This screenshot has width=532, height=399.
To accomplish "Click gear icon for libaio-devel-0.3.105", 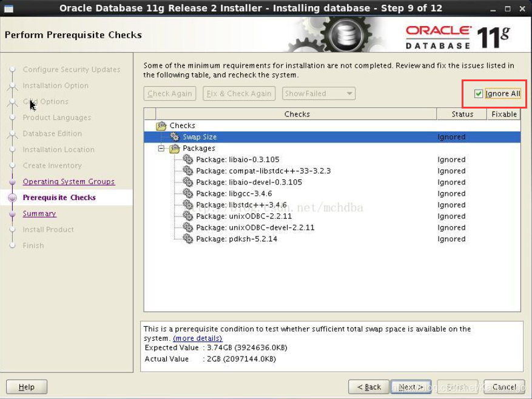I will coord(187,182).
